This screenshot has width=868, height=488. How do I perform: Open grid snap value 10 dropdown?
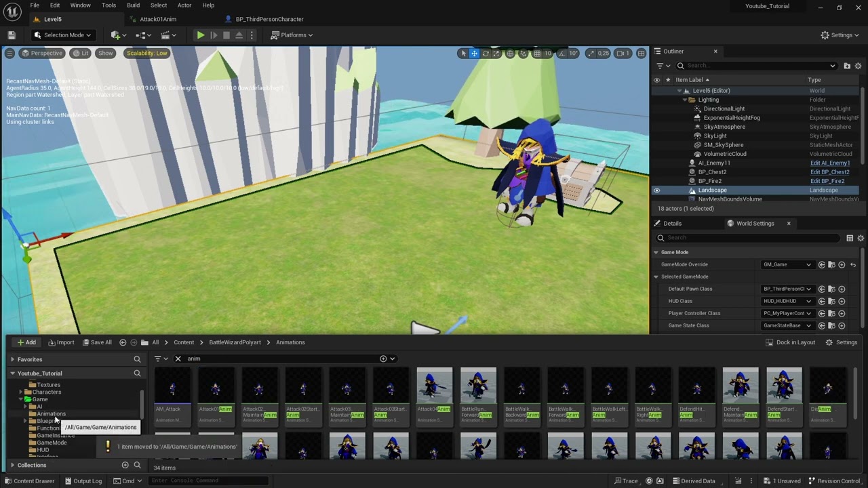coord(548,54)
